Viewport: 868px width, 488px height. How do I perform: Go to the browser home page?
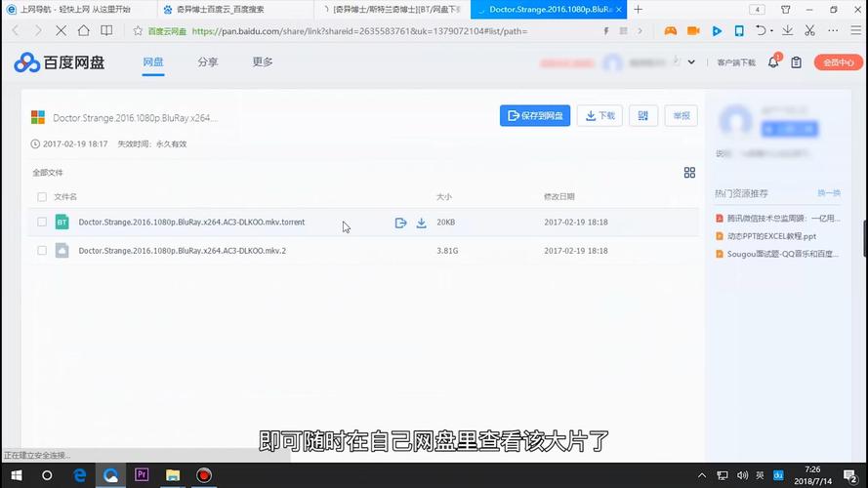84,31
